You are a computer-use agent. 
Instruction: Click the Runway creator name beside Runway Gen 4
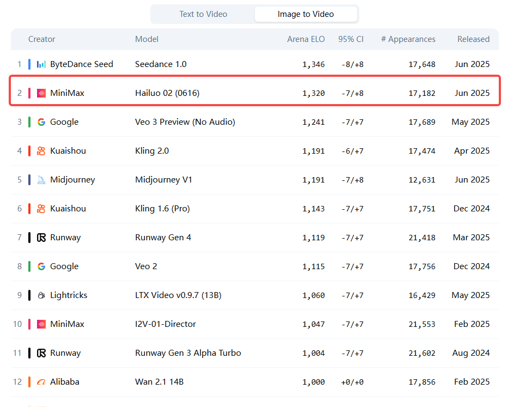coord(65,237)
